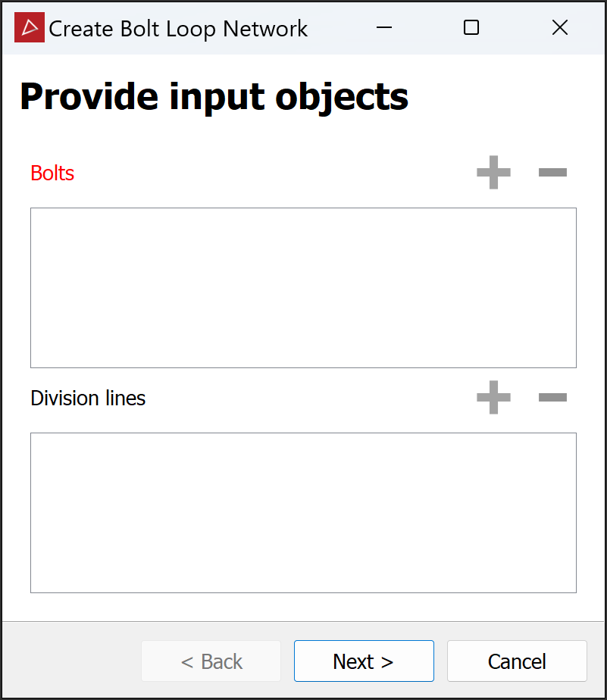Click inside the empty Division lines list box
Image resolution: width=607 pixels, height=700 pixels.
(303, 513)
